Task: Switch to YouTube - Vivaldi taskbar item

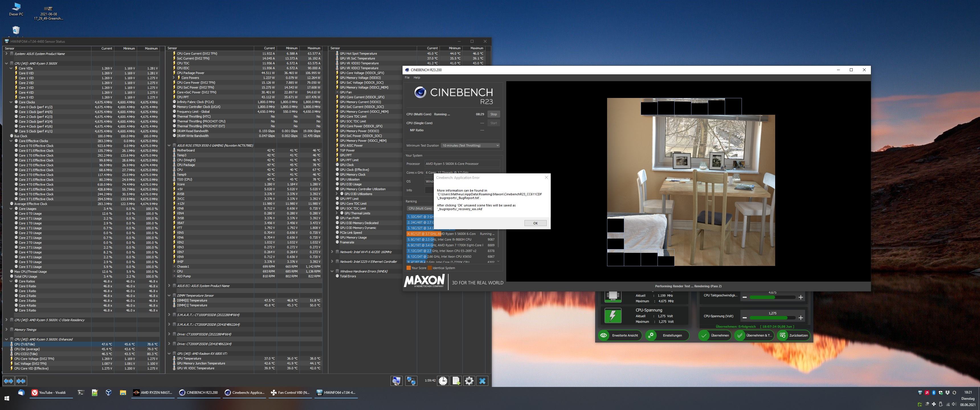Action: coord(51,393)
